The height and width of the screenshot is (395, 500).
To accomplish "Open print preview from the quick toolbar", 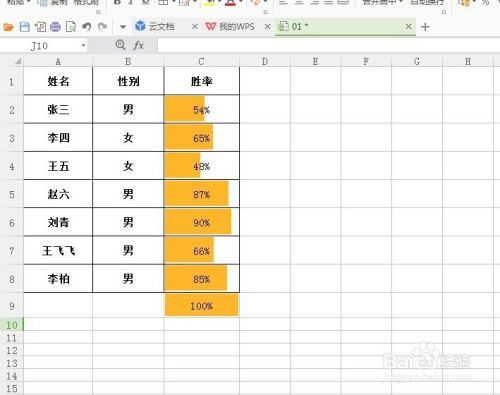I will (71, 27).
